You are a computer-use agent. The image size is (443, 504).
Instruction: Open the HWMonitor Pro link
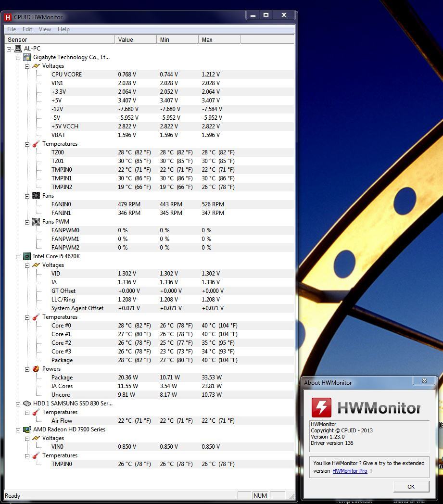[350, 471]
